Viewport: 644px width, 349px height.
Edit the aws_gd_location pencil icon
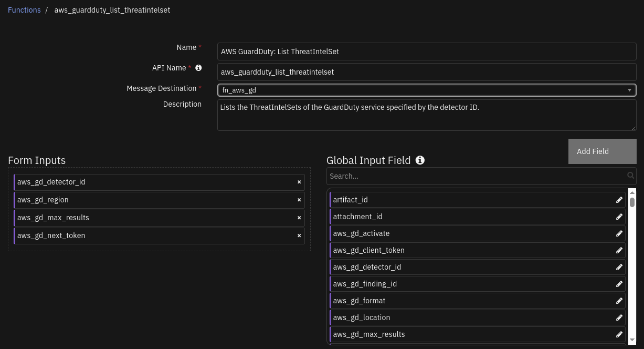click(619, 317)
